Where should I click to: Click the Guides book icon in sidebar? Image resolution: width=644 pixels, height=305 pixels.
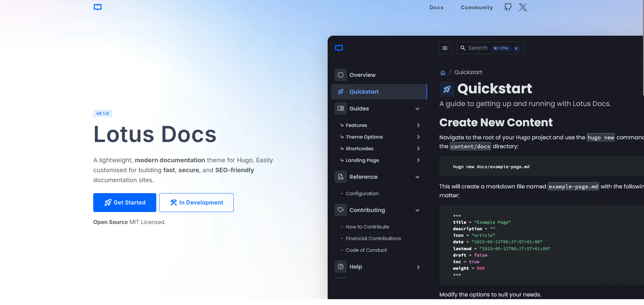pos(340,108)
